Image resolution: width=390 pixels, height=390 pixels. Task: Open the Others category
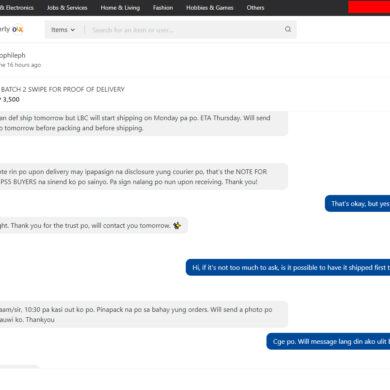(x=255, y=8)
